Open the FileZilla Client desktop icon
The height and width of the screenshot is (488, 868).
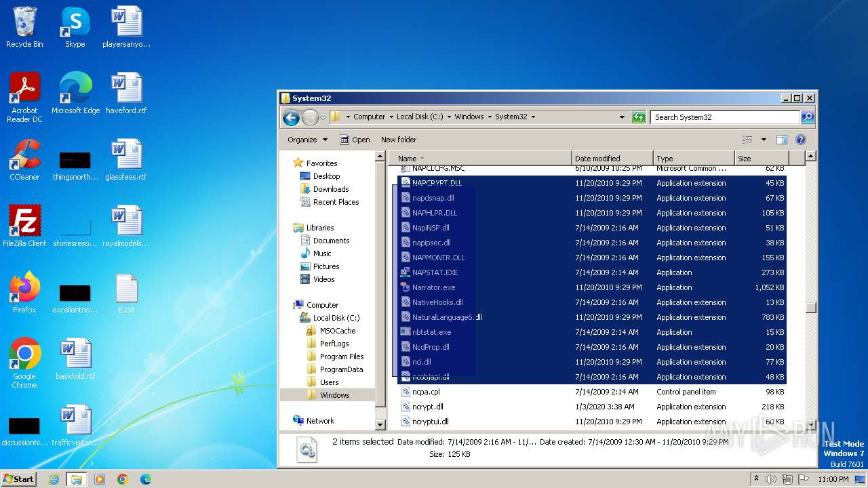click(x=24, y=226)
